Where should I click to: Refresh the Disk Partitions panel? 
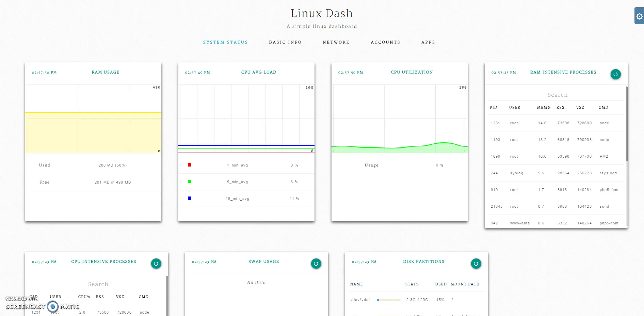(476, 263)
